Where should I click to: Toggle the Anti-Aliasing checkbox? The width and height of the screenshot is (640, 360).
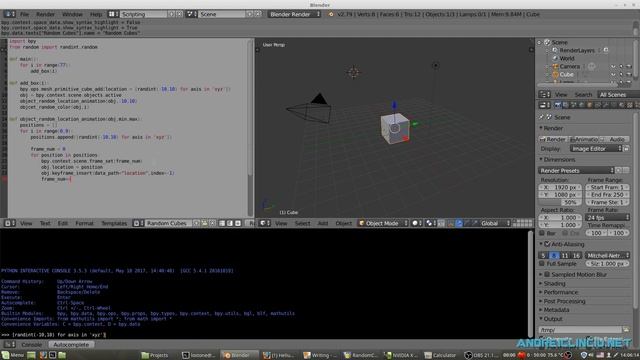click(x=548, y=244)
